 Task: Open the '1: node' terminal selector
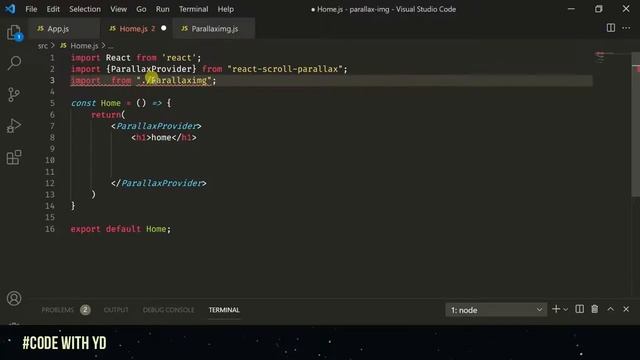pyautogui.click(x=496, y=310)
